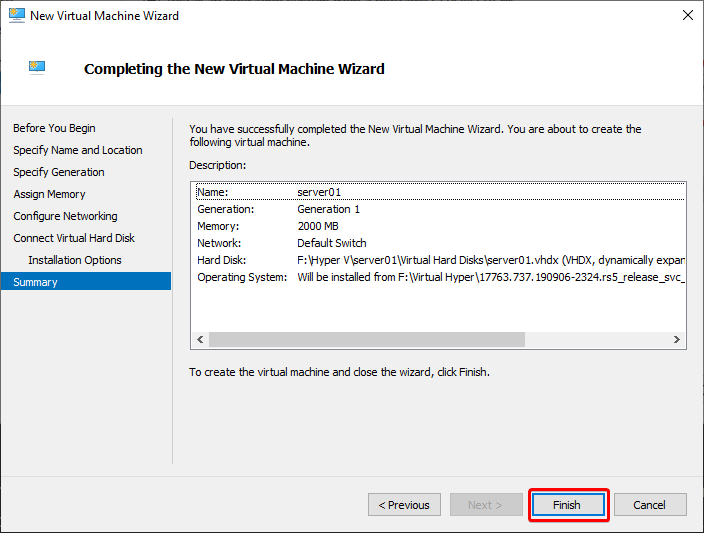The height and width of the screenshot is (533, 704).
Task: Open the Assign Memory step
Action: pyautogui.click(x=49, y=194)
